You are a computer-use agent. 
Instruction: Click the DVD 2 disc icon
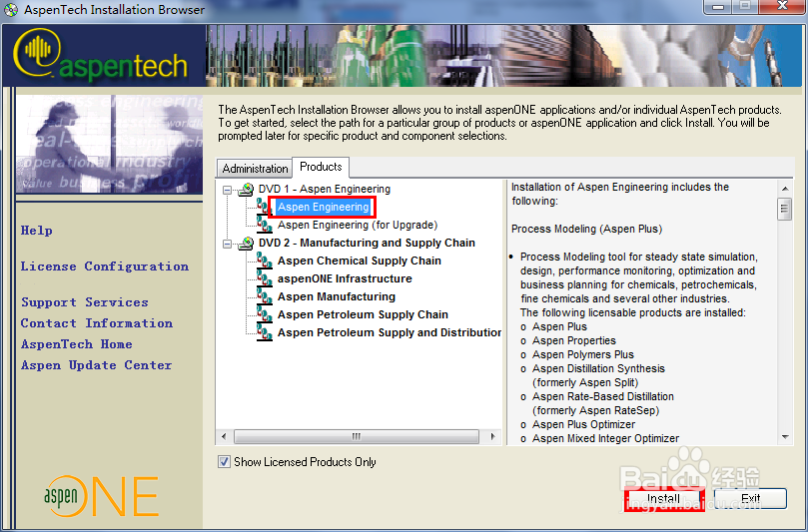click(246, 244)
